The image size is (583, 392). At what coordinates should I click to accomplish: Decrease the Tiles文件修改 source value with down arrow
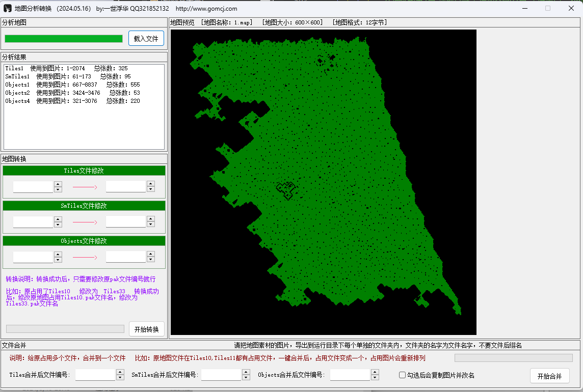(58, 189)
